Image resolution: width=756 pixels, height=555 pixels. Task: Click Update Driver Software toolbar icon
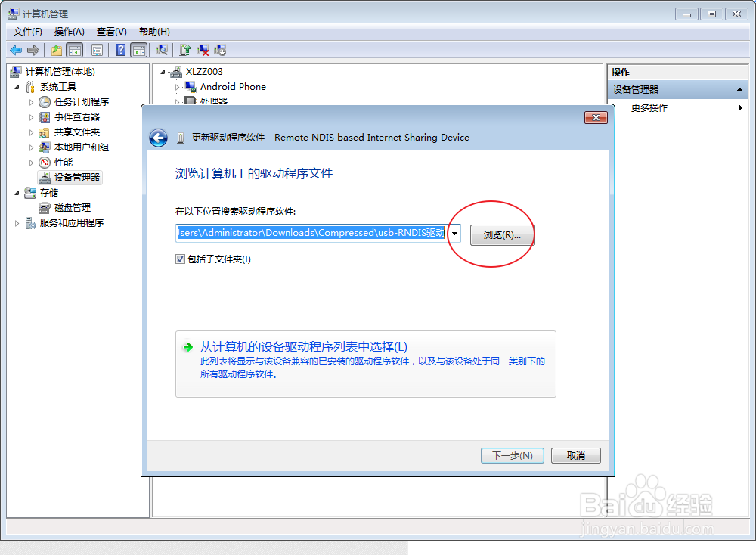pos(185,50)
